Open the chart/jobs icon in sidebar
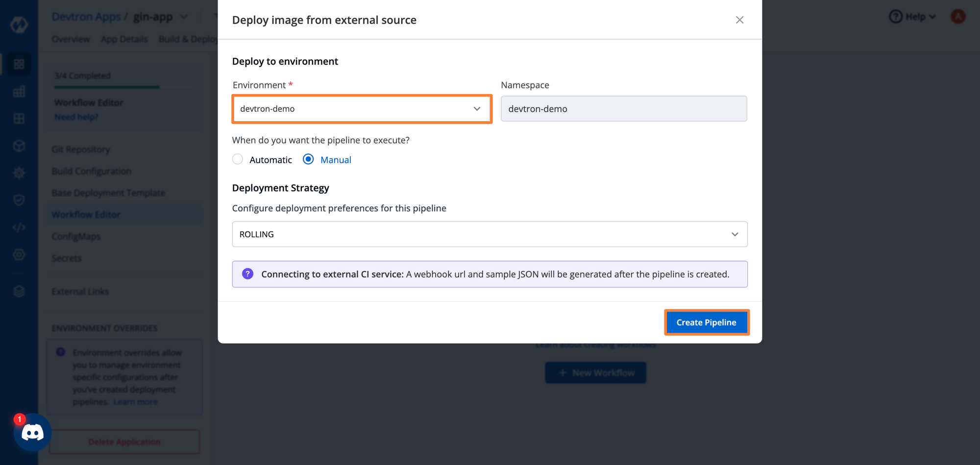980x465 pixels. [19, 92]
